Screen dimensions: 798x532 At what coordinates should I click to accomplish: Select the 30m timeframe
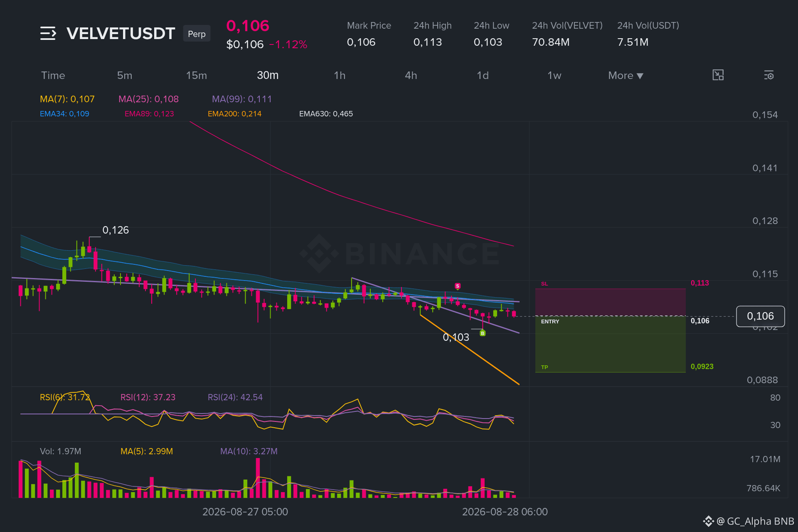[268, 75]
